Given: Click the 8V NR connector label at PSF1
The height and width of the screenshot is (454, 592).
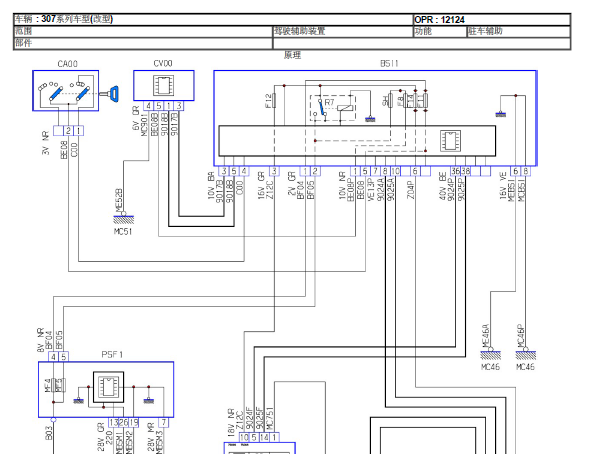Looking at the screenshot, I should [x=41, y=340].
